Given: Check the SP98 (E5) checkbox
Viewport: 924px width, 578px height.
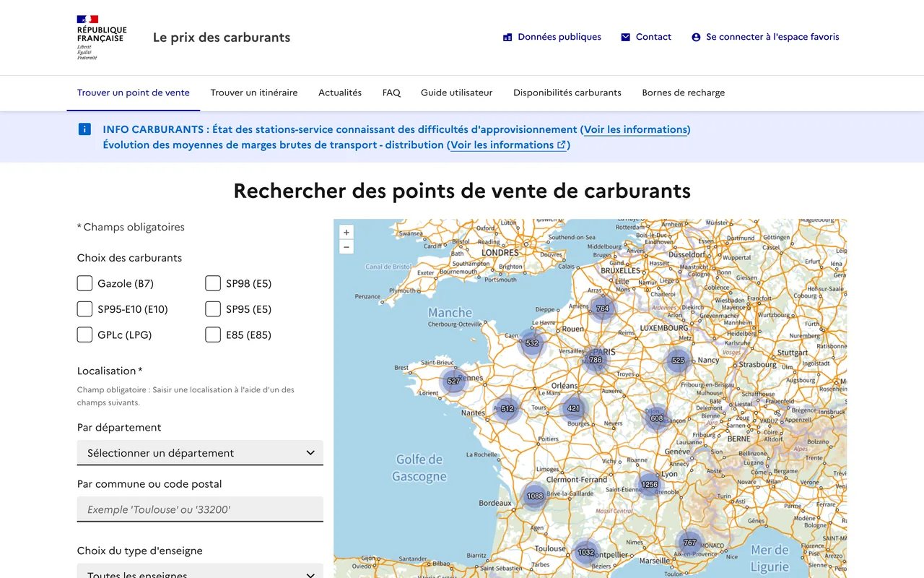Looking at the screenshot, I should [213, 283].
